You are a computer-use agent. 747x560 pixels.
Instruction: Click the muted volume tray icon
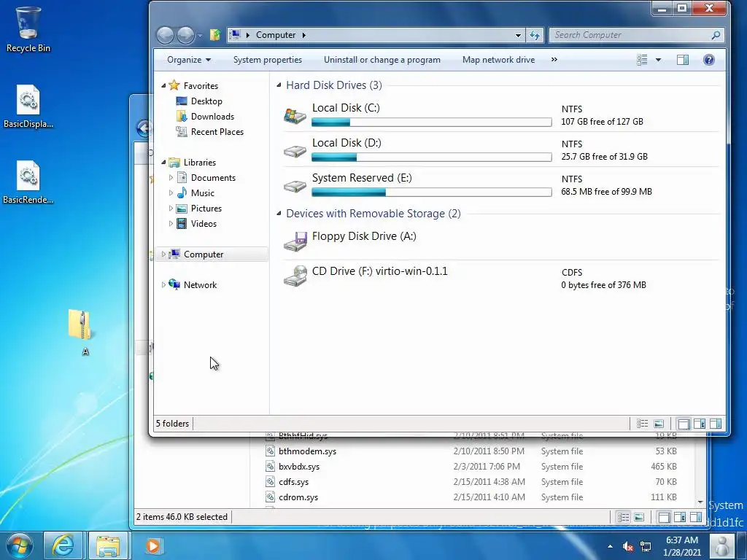pyautogui.click(x=628, y=546)
